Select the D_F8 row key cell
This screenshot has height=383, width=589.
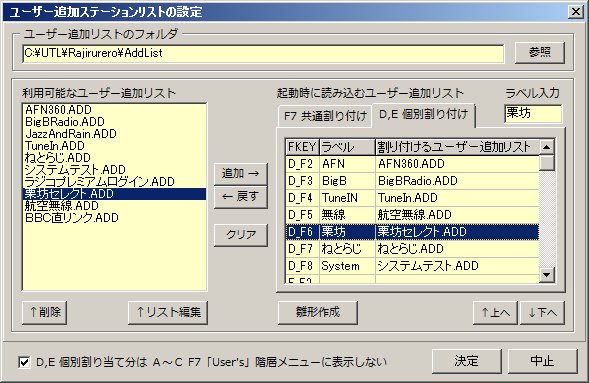point(302,266)
